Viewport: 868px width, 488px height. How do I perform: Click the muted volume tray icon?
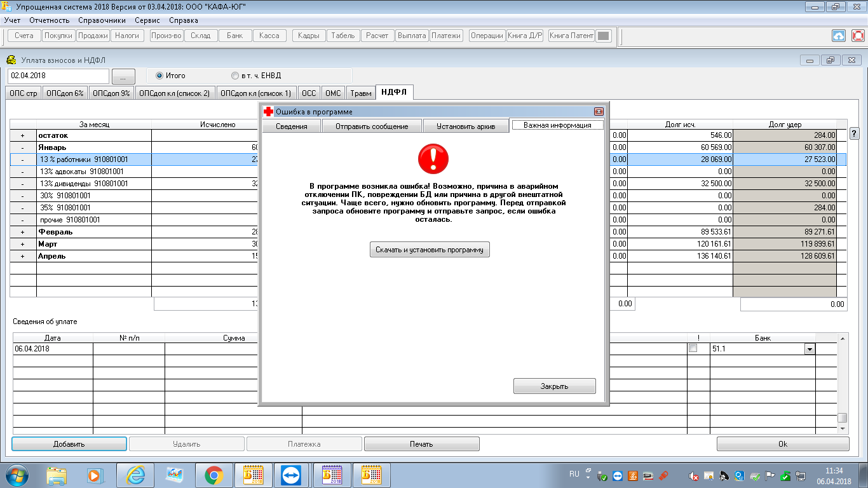(x=695, y=476)
